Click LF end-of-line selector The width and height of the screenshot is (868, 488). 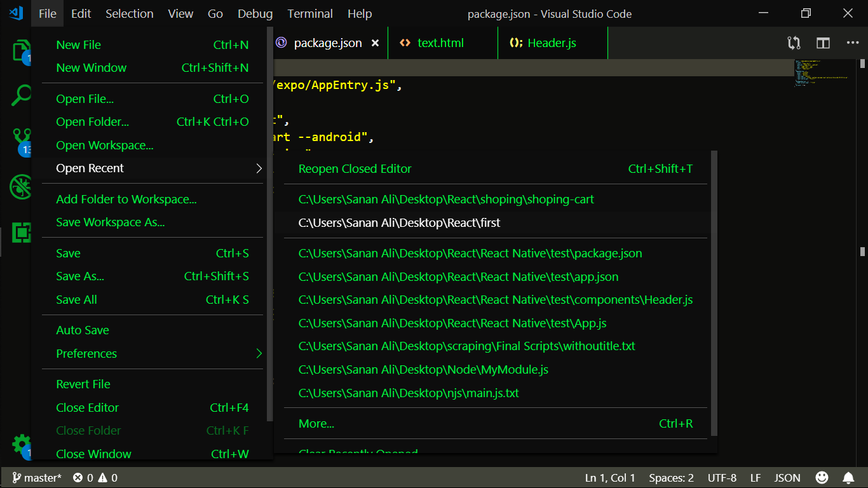click(x=756, y=477)
